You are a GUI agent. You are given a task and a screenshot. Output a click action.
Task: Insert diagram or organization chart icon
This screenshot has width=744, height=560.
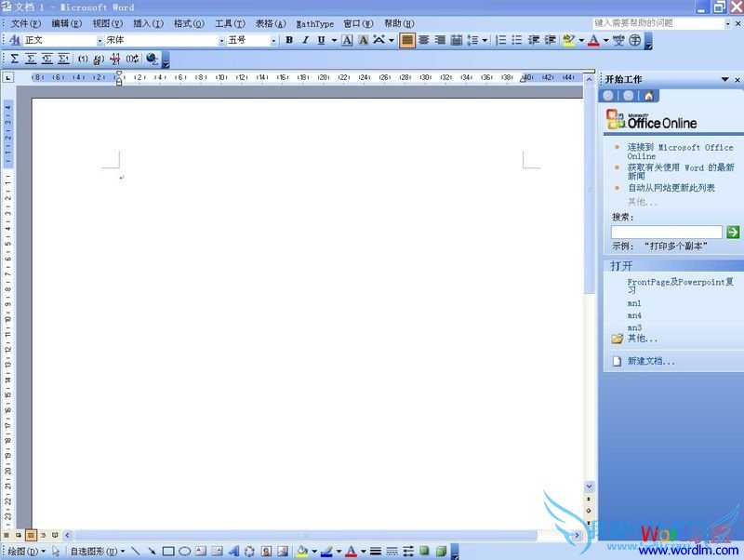(249, 551)
